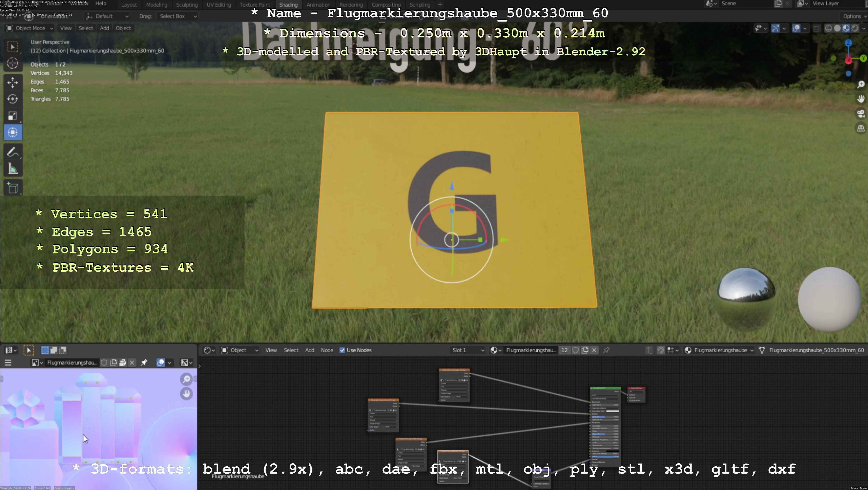Select the Measure ruler tool
This screenshot has width=868, height=490.
(x=13, y=169)
